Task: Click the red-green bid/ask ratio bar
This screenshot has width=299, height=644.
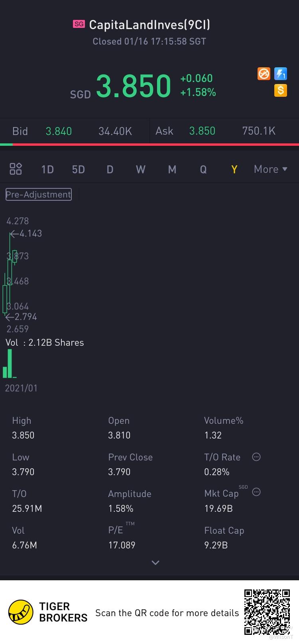Action: pos(149,145)
